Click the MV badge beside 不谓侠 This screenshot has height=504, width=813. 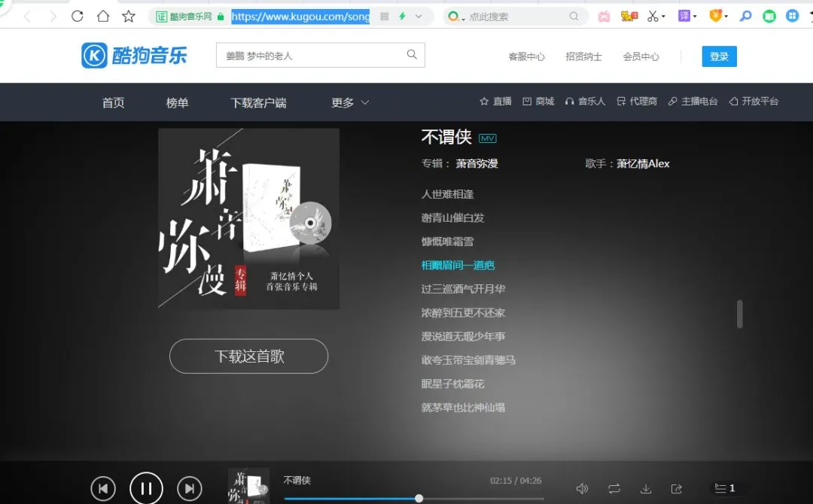487,138
